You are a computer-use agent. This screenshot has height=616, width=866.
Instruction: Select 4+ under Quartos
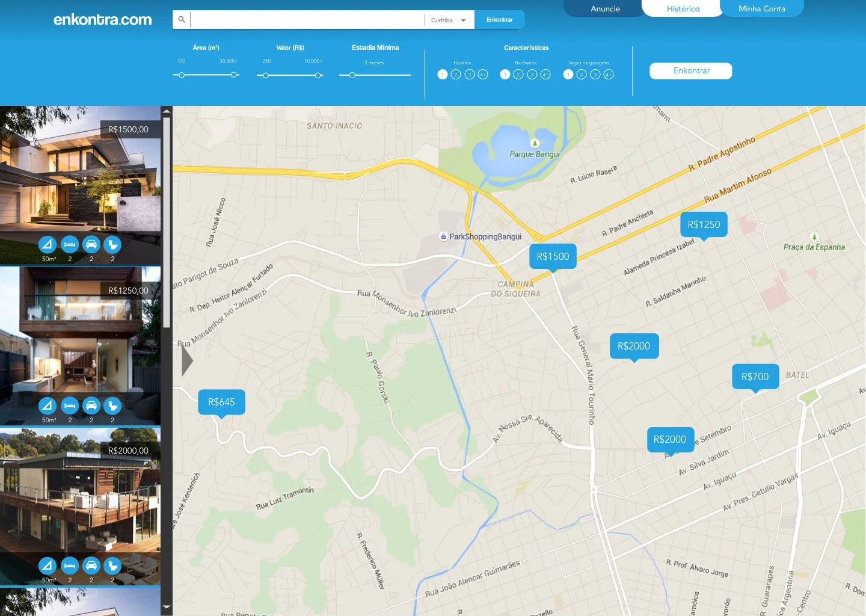[483, 75]
